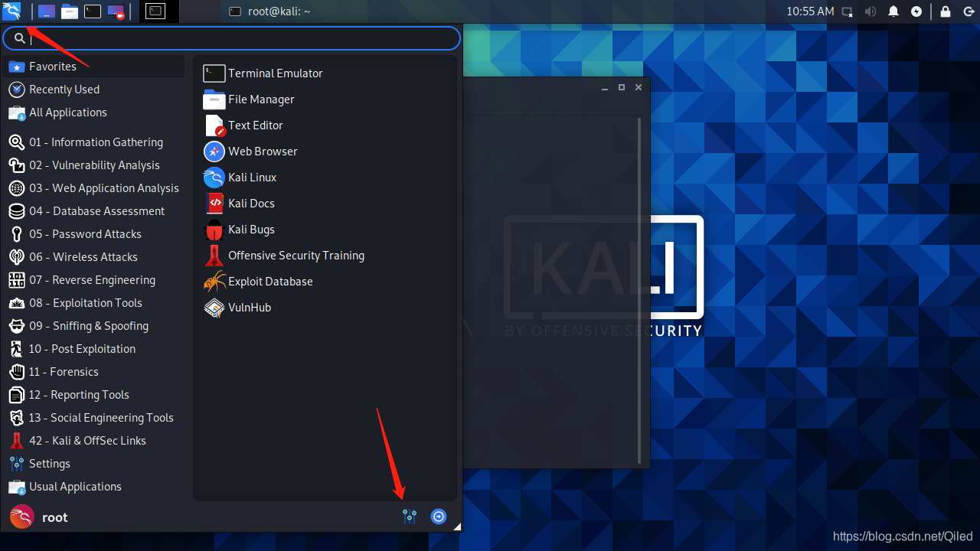Open Text Editor from favorites
Image resolution: width=980 pixels, height=551 pixels.
[x=243, y=126]
